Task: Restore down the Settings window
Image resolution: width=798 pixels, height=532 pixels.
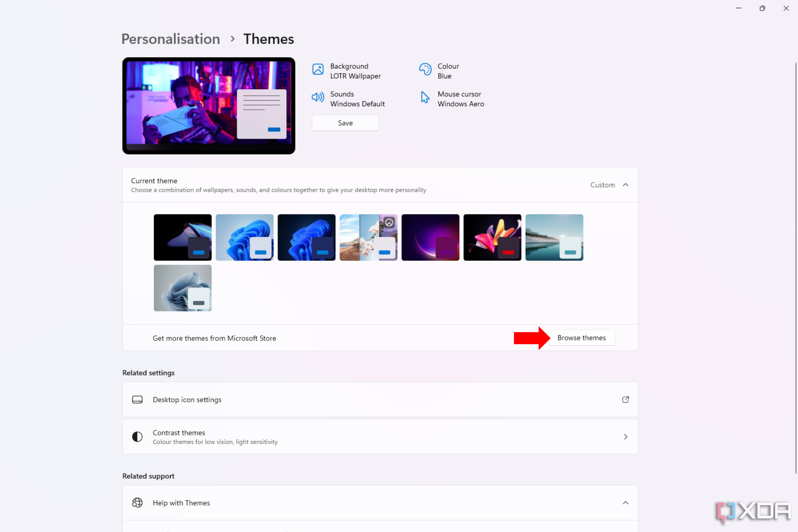Action: [762, 8]
